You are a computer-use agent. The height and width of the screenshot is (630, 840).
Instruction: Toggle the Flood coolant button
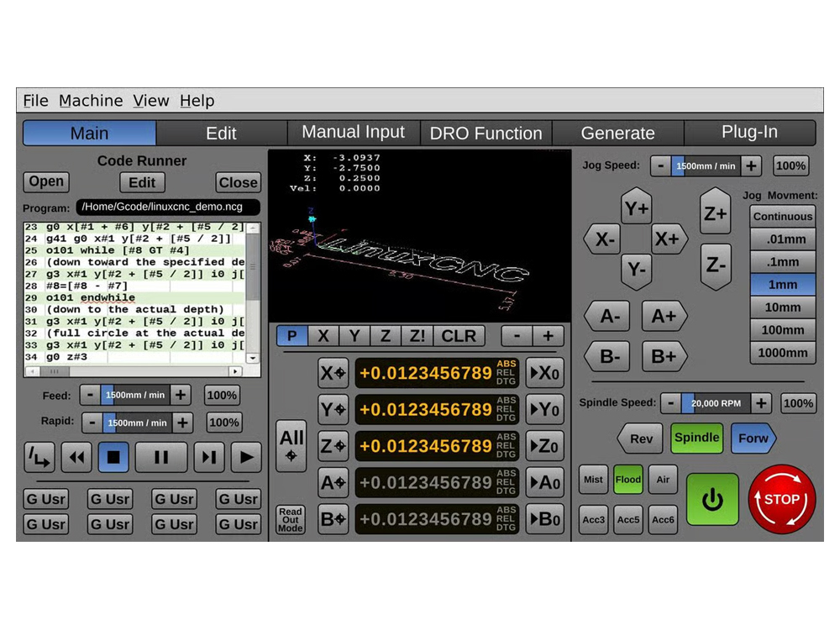point(627,480)
